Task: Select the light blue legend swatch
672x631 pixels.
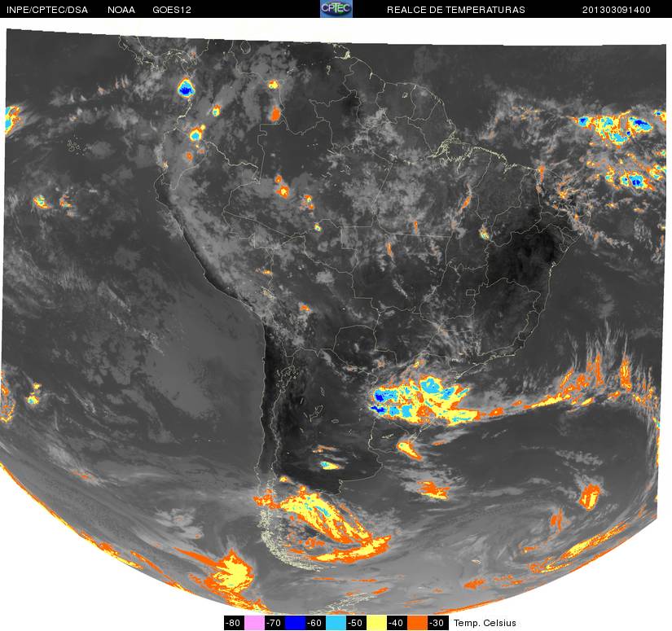Action: (x=336, y=623)
